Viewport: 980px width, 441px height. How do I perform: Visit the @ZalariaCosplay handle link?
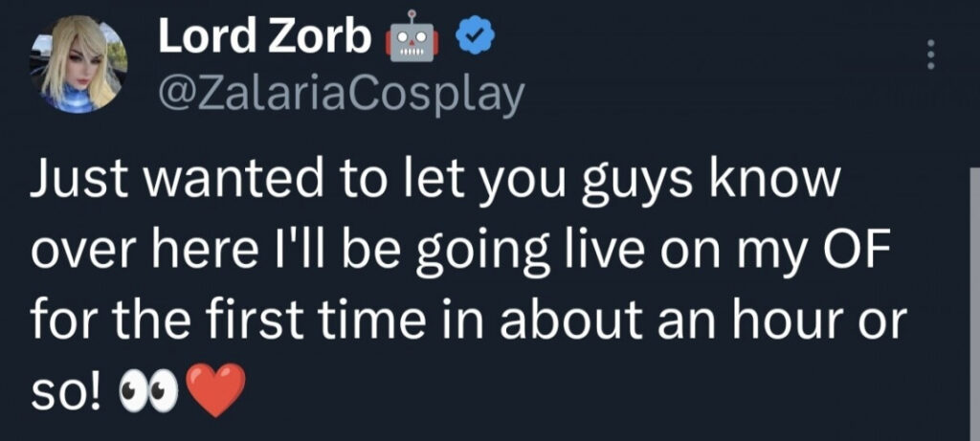340,93
